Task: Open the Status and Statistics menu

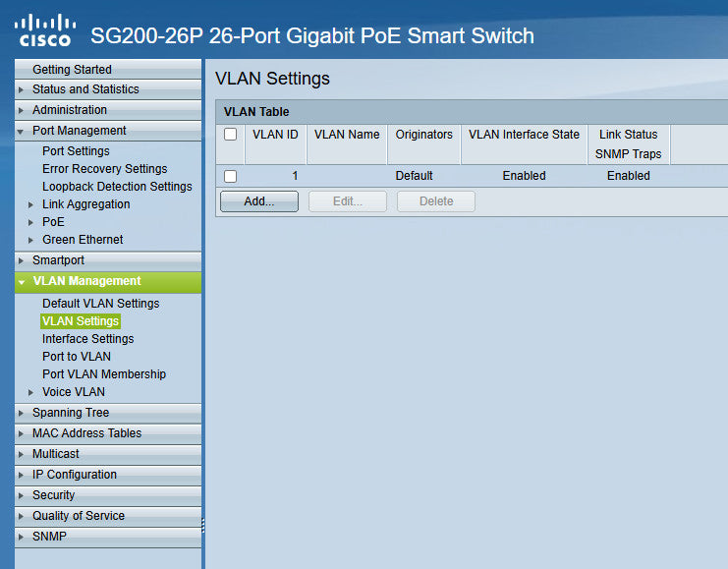Action: (85, 88)
